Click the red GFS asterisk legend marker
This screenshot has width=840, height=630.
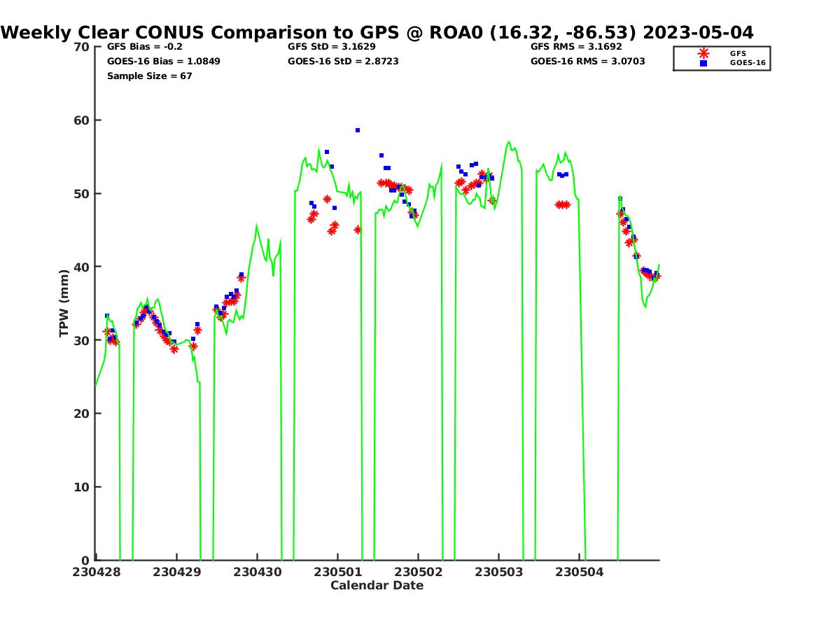(x=703, y=53)
